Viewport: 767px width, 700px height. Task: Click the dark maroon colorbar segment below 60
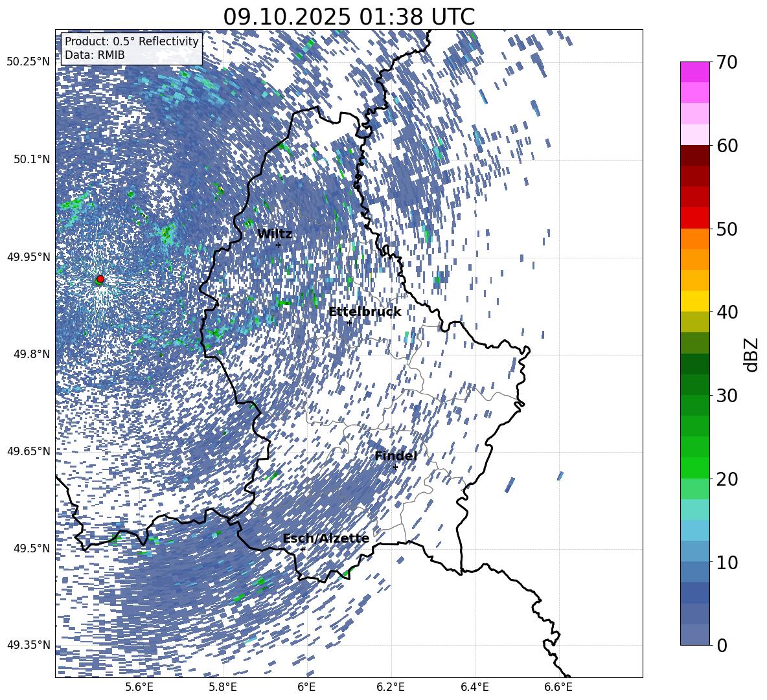point(695,155)
